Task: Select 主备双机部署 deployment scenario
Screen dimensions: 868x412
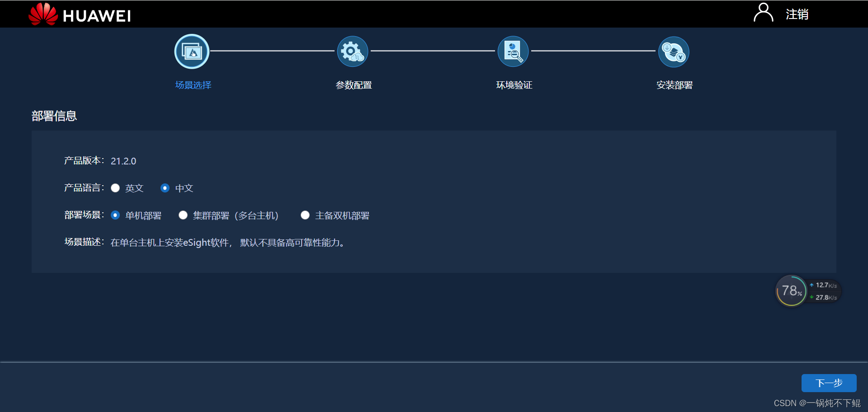Action: 305,215
